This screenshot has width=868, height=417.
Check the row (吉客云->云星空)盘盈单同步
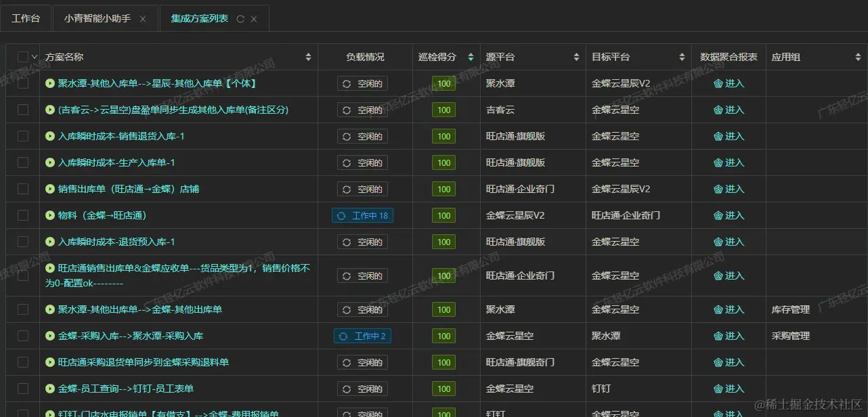(23, 110)
